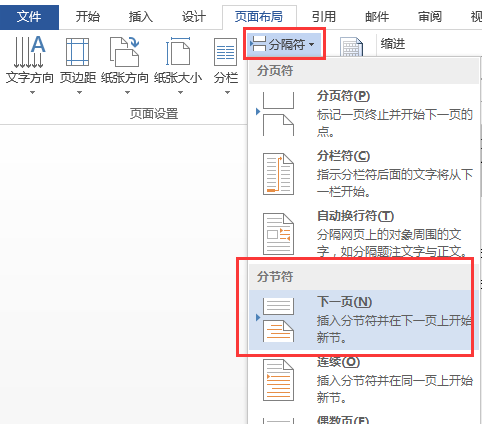Viewport: 482px width, 424px height.
Task: Click the line numbers icon beside 分隔符
Action: 351,47
